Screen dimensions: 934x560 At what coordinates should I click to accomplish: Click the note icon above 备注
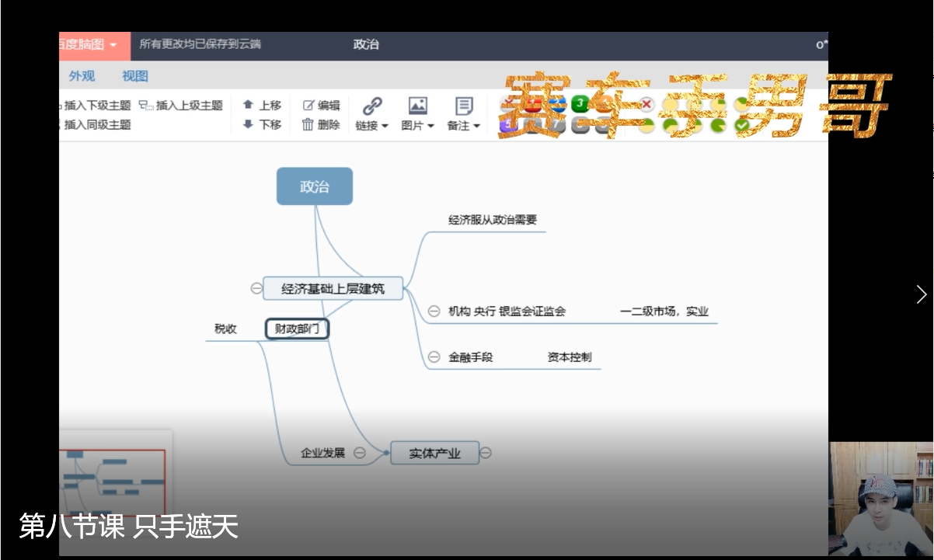point(464,106)
